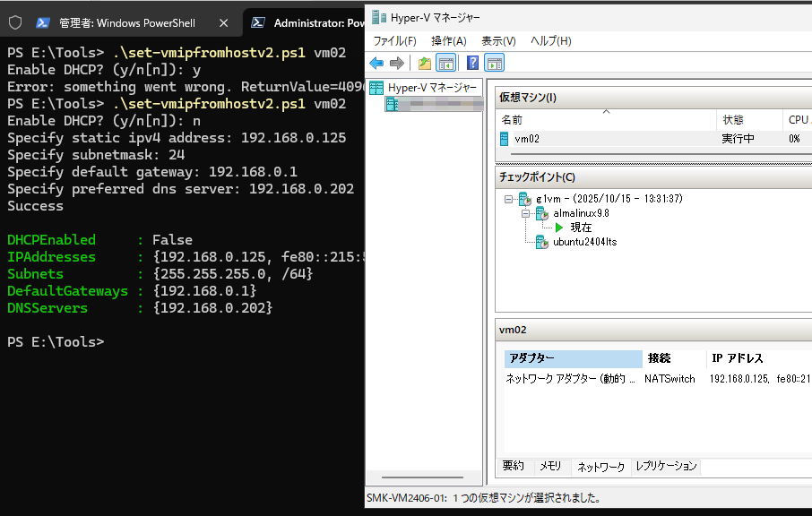
Task: Click the virtual machines list horizontal scrollbar
Action: pos(661,154)
